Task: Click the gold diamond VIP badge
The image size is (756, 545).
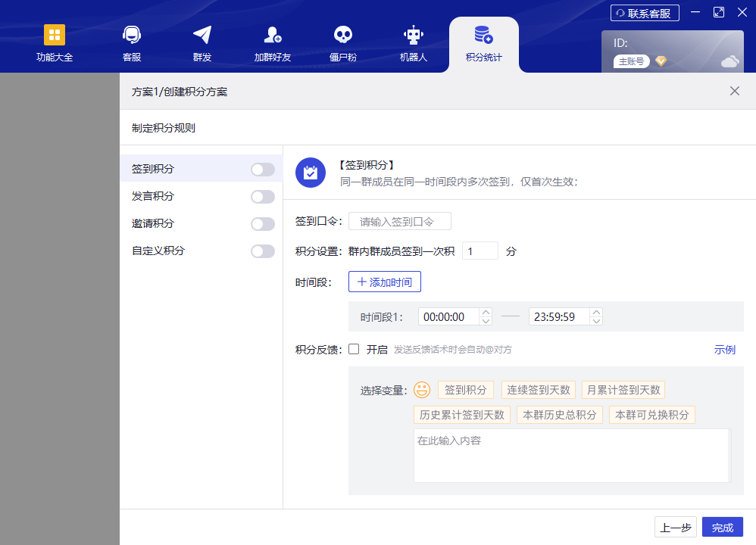Action: click(661, 61)
